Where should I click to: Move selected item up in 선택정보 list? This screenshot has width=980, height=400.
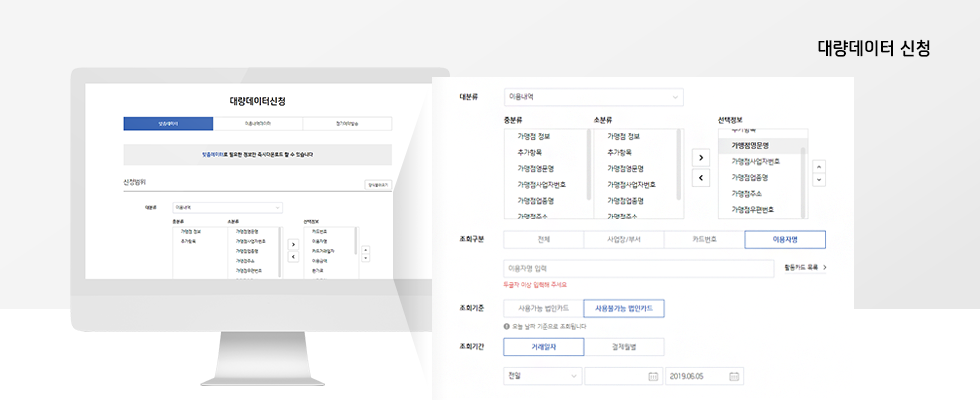click(820, 166)
